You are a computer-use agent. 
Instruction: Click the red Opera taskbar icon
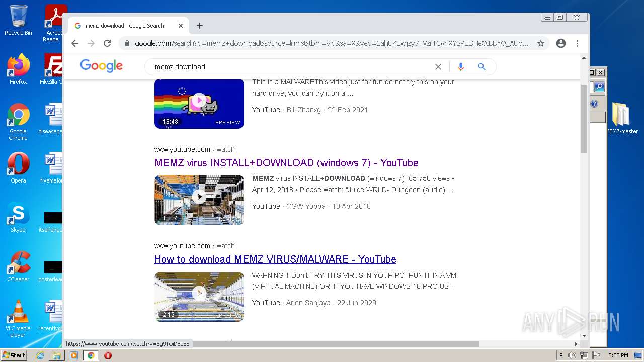click(108, 355)
